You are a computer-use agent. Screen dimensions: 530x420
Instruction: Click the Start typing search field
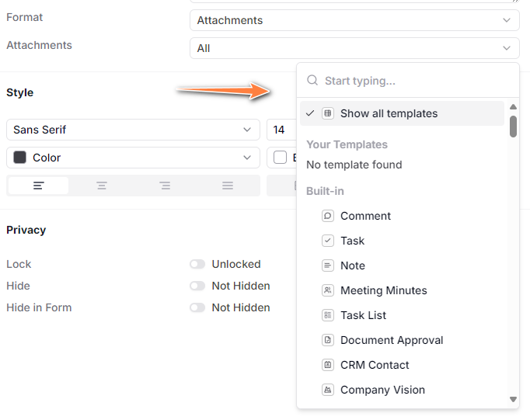point(412,81)
